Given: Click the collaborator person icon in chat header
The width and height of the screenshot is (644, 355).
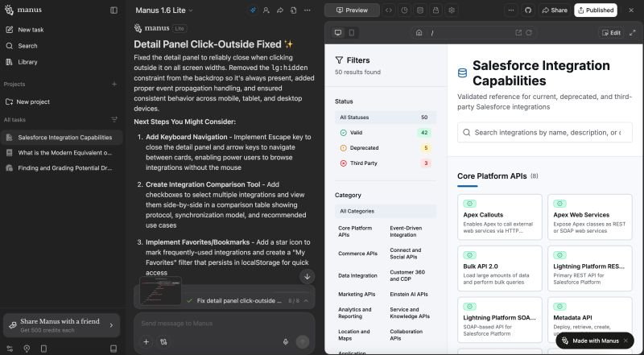Looking at the screenshot, I should pyautogui.click(x=266, y=10).
